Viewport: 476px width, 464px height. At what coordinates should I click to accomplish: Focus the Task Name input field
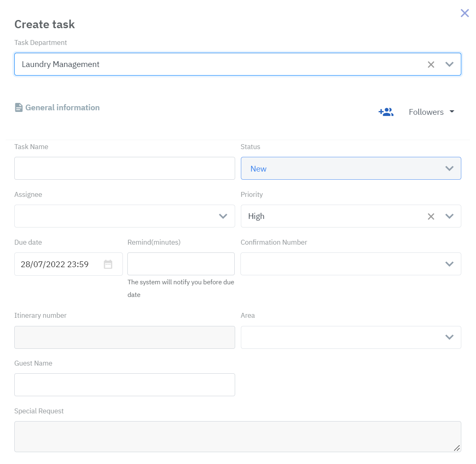[x=125, y=168]
